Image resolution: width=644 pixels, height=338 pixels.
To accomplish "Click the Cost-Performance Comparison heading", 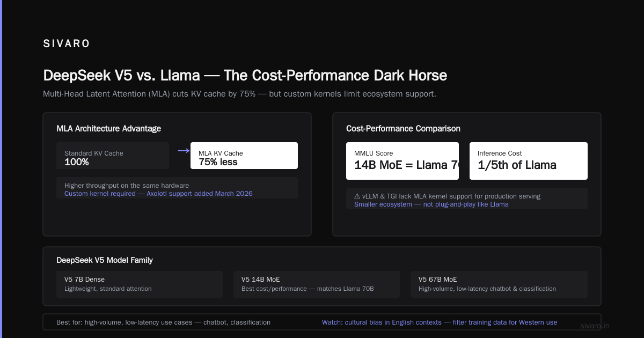I will click(x=403, y=129).
